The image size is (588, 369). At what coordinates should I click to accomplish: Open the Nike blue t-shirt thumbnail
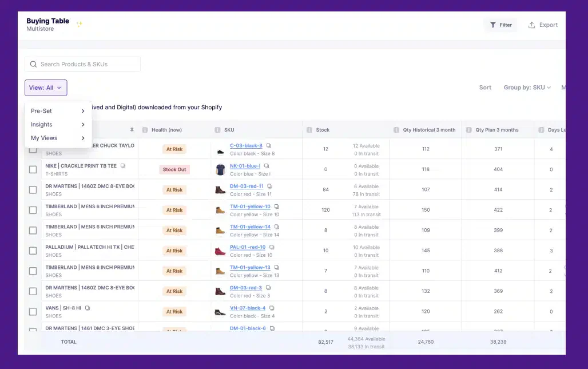pyautogui.click(x=221, y=169)
